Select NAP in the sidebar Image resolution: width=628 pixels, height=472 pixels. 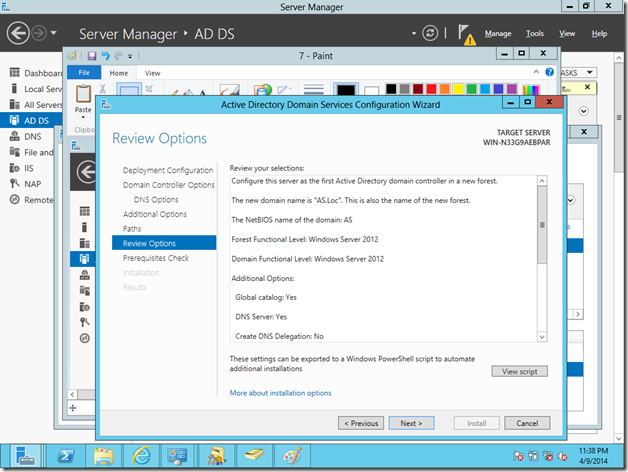point(25,184)
